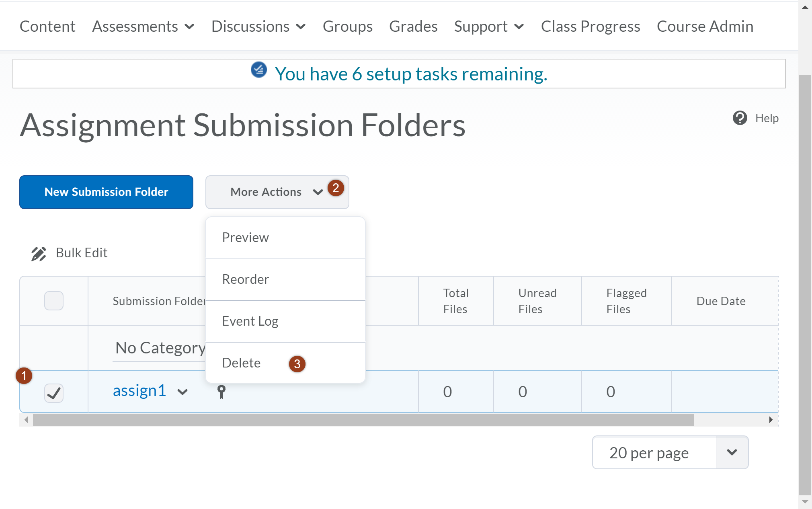
Task: Go to the Groups tab
Action: (348, 27)
